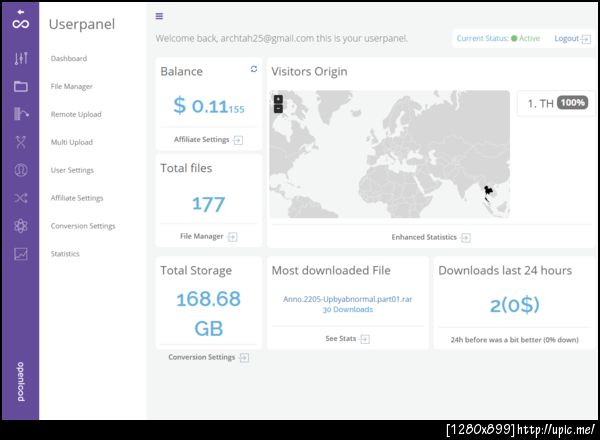Click the '24h before was a bit better' text
This screenshot has width=600, height=440.
(x=514, y=340)
